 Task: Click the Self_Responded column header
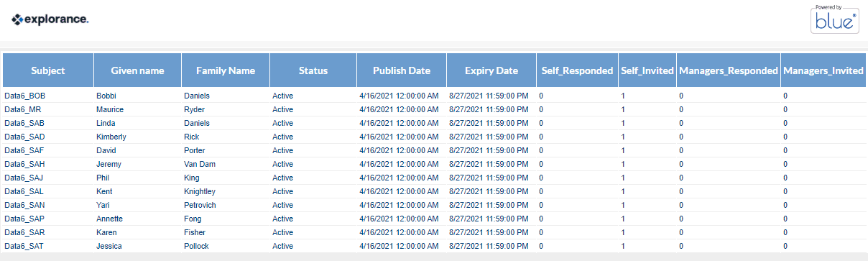pyautogui.click(x=577, y=70)
